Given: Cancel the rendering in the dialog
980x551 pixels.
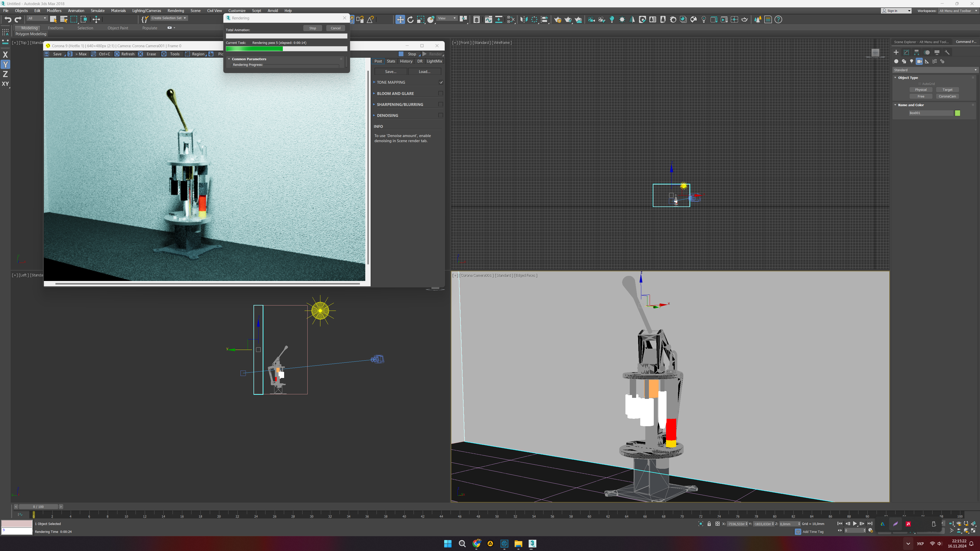Looking at the screenshot, I should (335, 28).
